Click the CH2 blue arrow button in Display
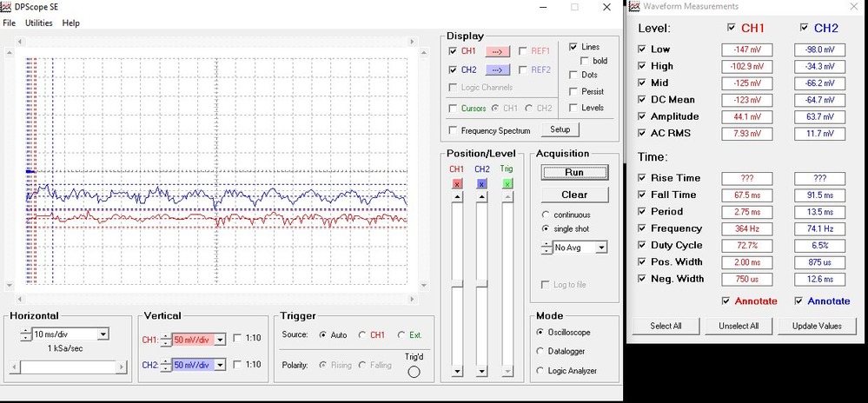The height and width of the screenshot is (403, 868). point(497,70)
